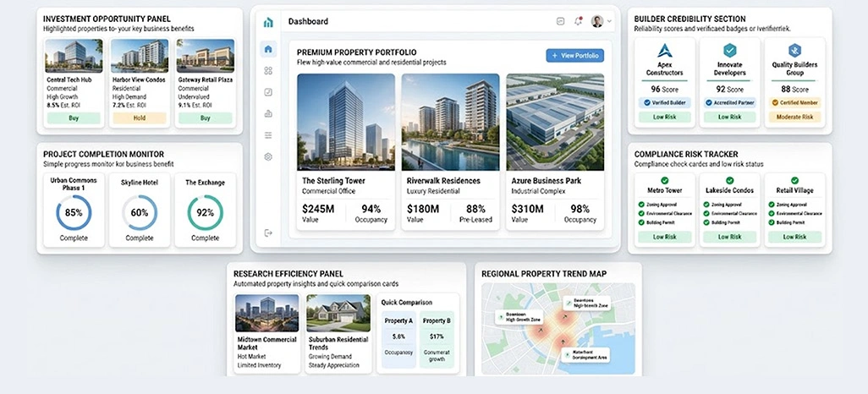This screenshot has height=394, width=868.
Task: Open the notification bell icon
Action: pyautogui.click(x=579, y=22)
